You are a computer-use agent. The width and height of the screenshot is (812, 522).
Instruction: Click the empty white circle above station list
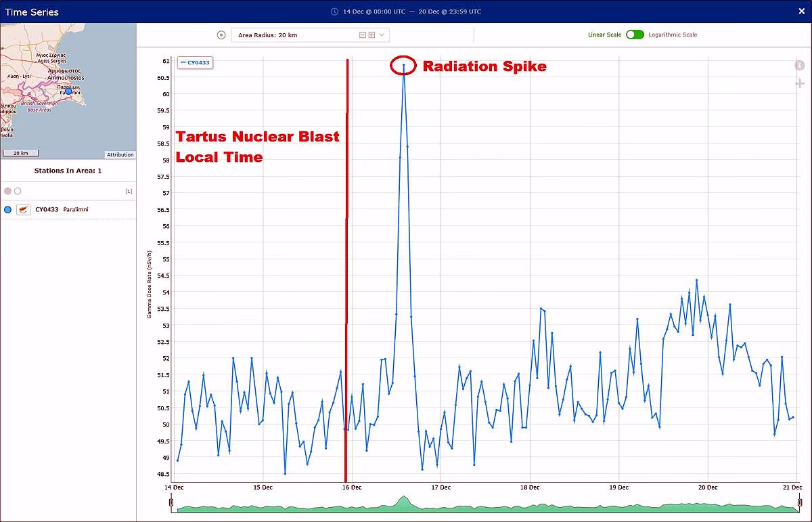pos(18,192)
